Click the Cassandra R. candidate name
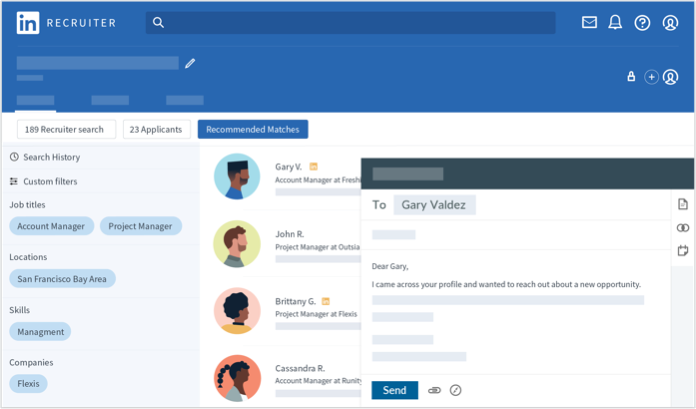 (300, 368)
